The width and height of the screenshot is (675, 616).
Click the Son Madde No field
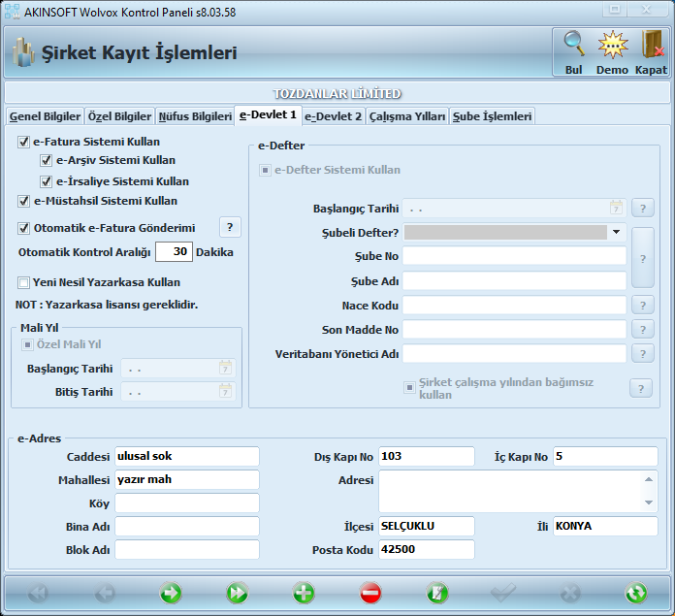click(x=514, y=329)
